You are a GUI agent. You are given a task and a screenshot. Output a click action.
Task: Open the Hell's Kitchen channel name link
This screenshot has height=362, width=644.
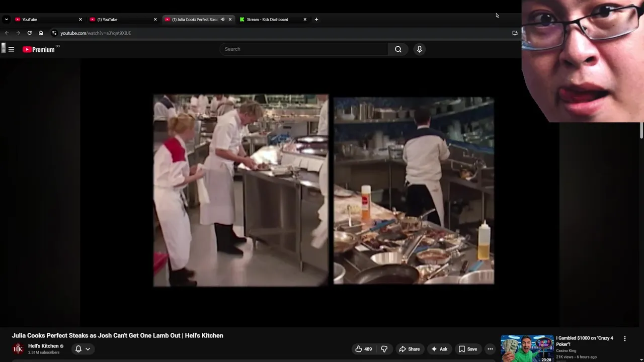click(43, 346)
